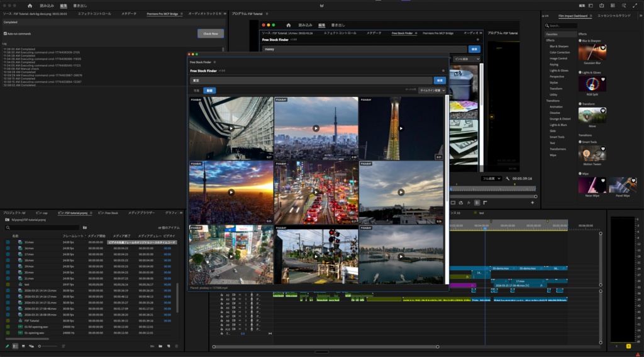Adjust the project panel thumbnail zoom slider
This screenshot has height=357, width=644.
[48, 346]
